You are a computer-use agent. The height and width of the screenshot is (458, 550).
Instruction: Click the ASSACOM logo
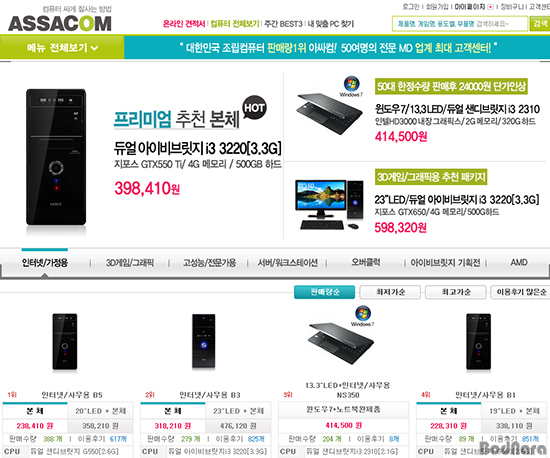(x=60, y=23)
